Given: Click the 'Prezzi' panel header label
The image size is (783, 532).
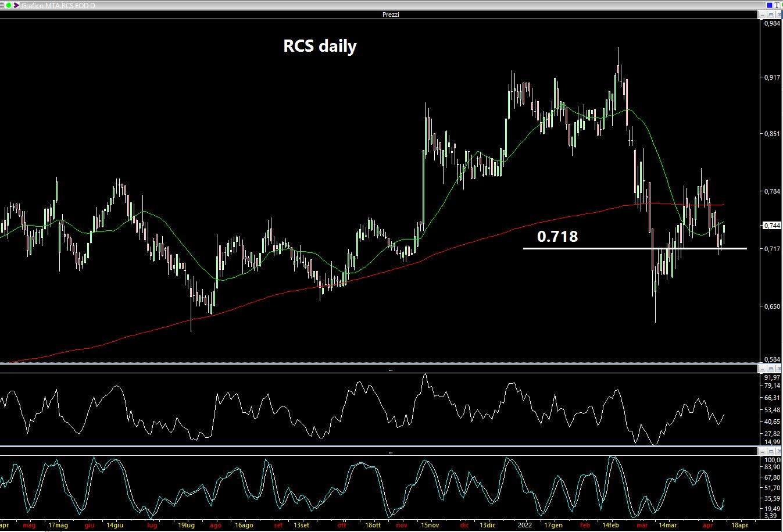Looking at the screenshot, I should pyautogui.click(x=391, y=15).
